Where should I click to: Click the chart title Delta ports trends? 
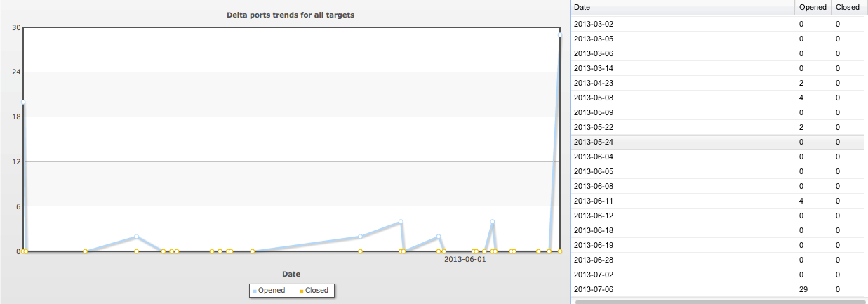(x=290, y=15)
